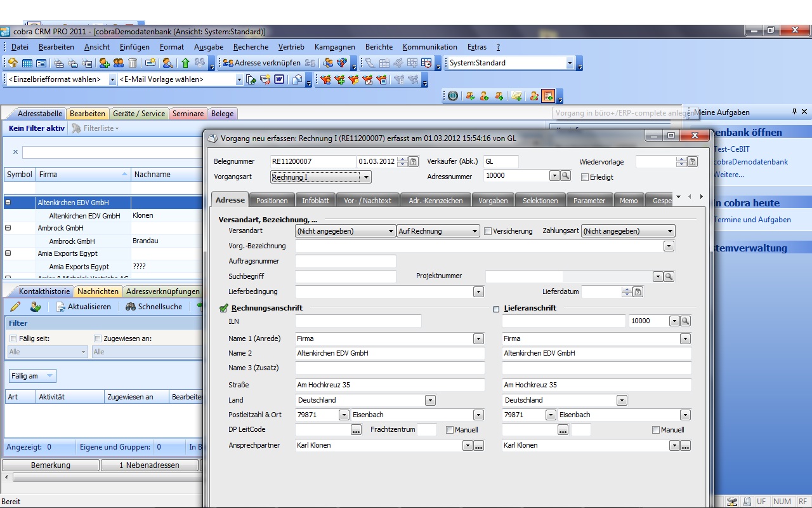Search Adressnummer with the magnifier icon
Screen dimensions: 812x508
point(565,176)
